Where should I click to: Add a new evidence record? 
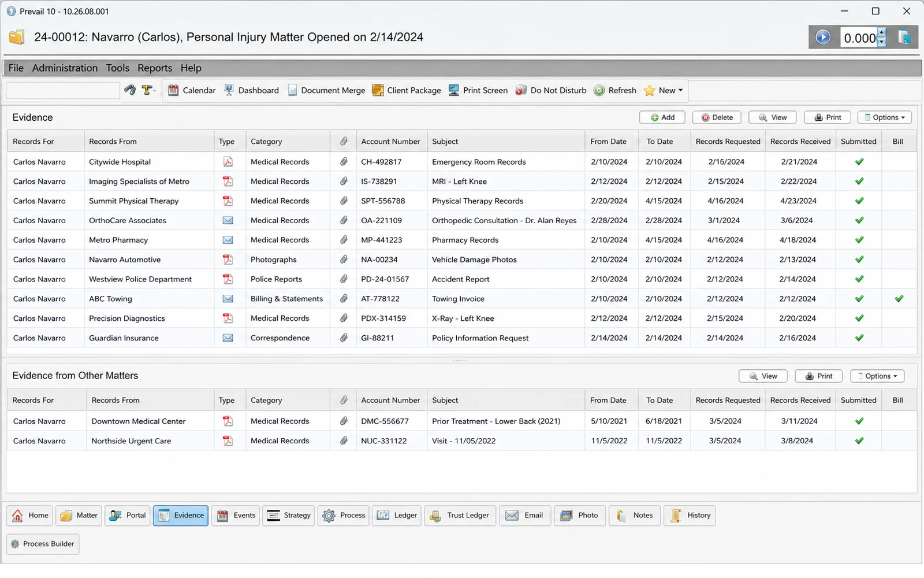pyautogui.click(x=662, y=117)
